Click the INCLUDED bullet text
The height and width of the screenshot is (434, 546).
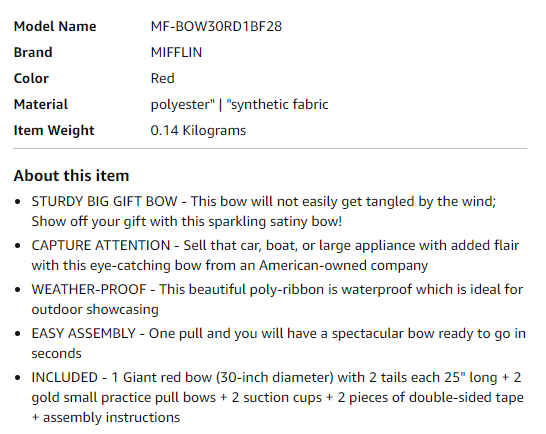click(x=278, y=397)
